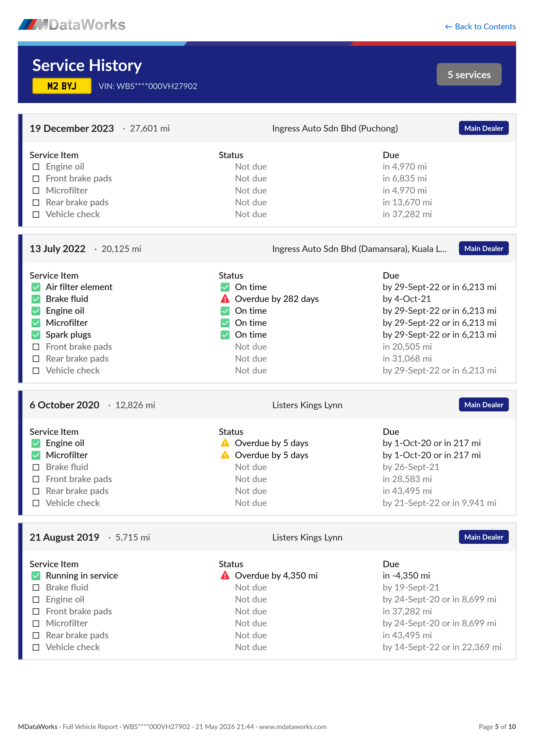The image size is (534, 756).
Task: Select the 21 August 2019 service date
Action: point(64,537)
